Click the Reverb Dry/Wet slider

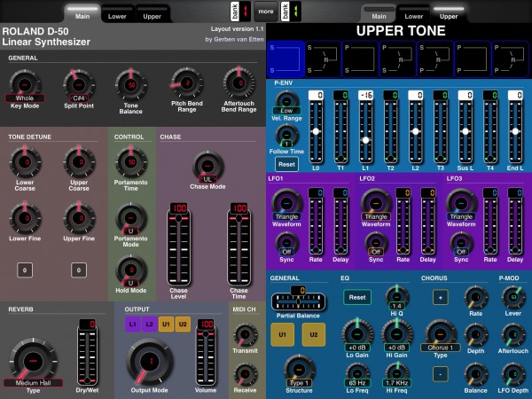pos(88,352)
